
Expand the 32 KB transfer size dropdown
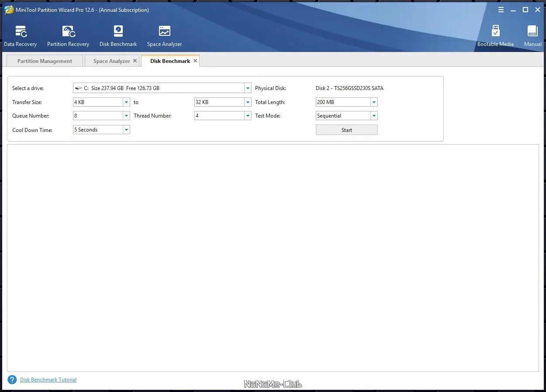tap(223, 102)
